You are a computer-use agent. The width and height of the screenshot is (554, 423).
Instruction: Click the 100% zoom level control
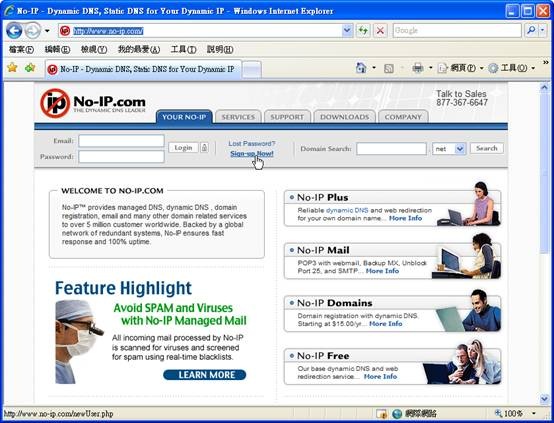click(509, 413)
